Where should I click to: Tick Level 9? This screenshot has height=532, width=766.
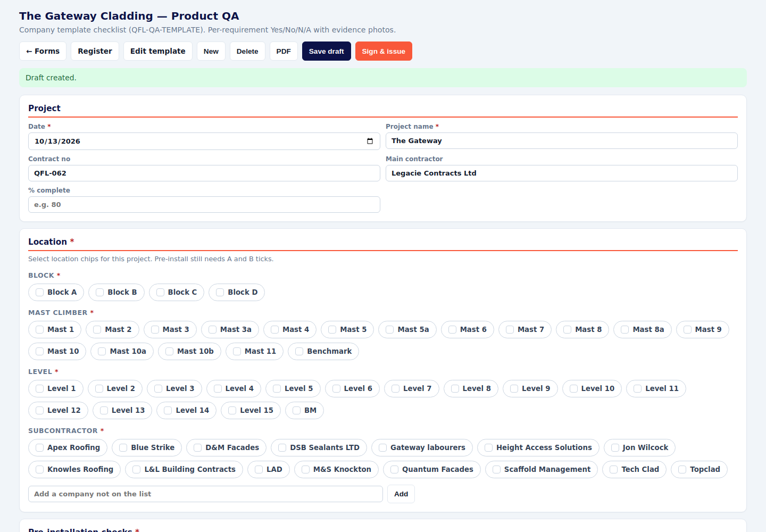point(530,388)
